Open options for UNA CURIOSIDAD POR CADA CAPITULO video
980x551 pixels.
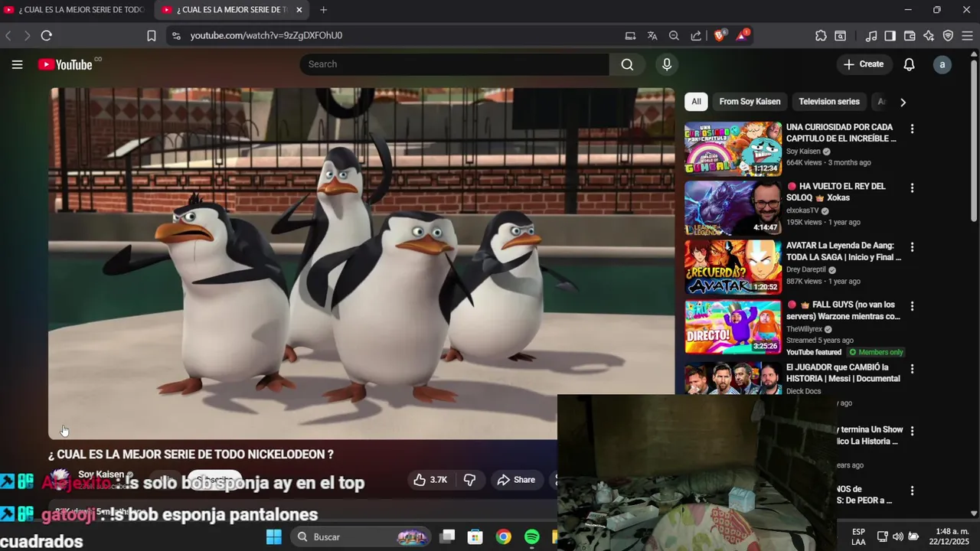(912, 129)
